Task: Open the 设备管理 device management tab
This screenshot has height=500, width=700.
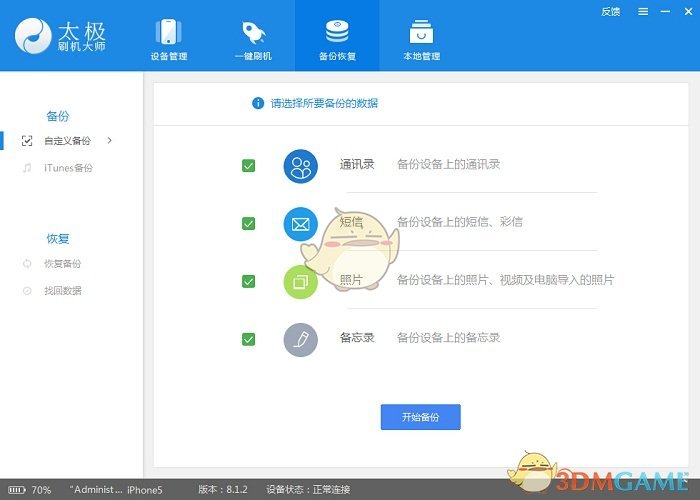Action: 169,39
